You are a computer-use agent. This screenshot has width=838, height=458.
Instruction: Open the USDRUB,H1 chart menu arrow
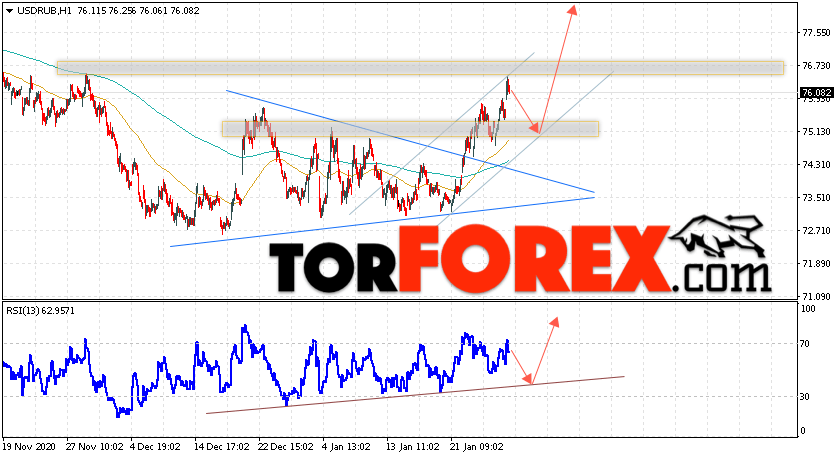pos(10,11)
